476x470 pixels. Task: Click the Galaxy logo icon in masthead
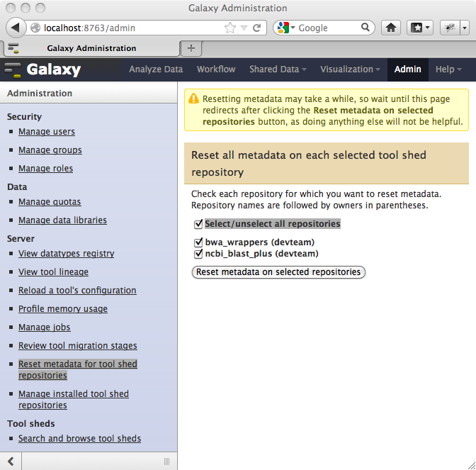(13, 69)
